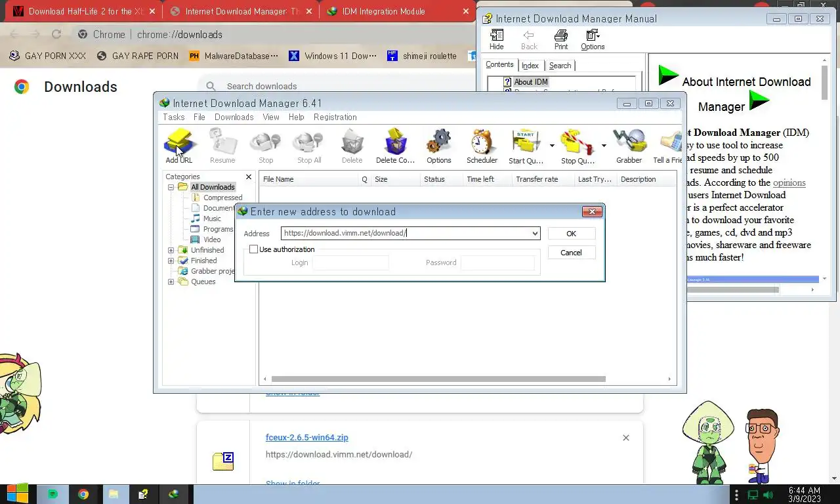Click OK in the new address dialog
The height and width of the screenshot is (504, 840).
(x=571, y=234)
